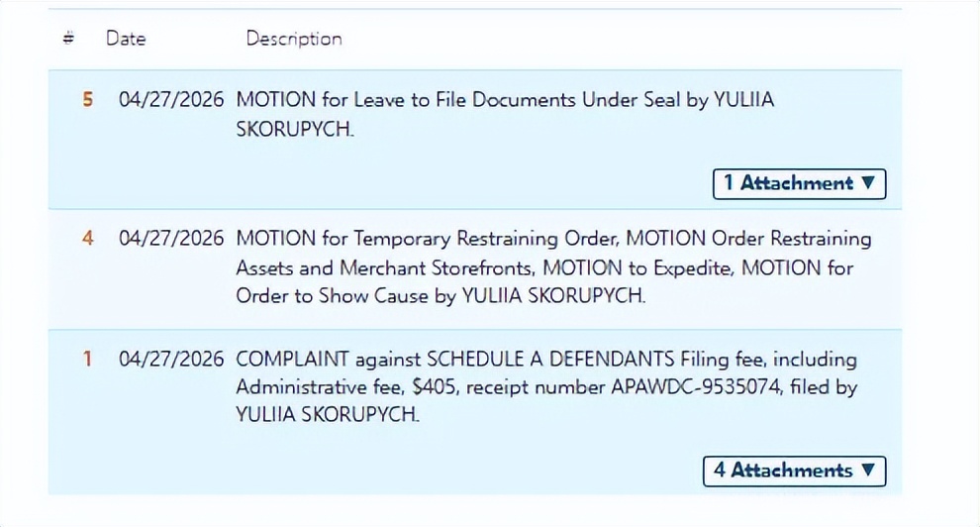980x527 pixels.
Task: Open docket entry number 5
Action: [x=88, y=100]
